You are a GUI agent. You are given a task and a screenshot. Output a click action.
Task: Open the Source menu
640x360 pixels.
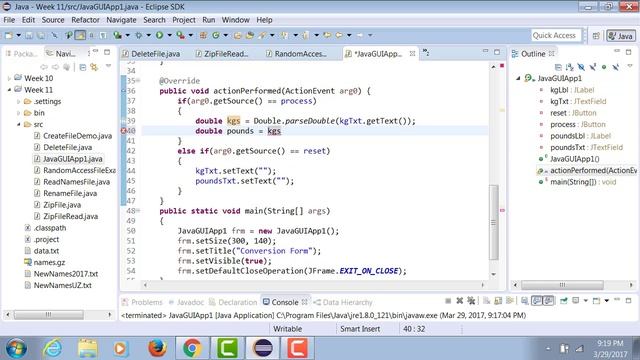click(x=53, y=20)
